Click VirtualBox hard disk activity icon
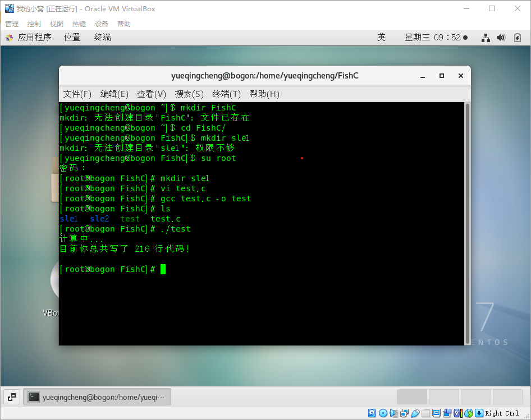531x420 pixels. point(372,413)
